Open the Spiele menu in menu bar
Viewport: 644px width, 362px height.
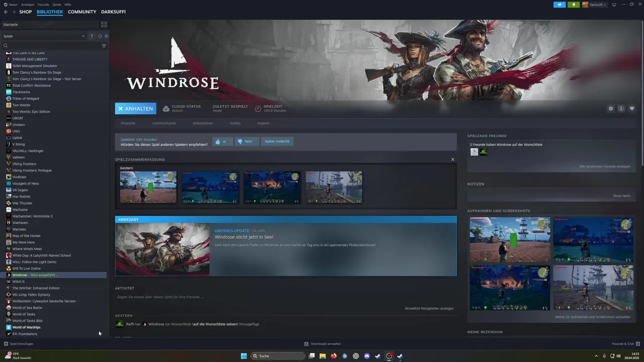pyautogui.click(x=57, y=5)
